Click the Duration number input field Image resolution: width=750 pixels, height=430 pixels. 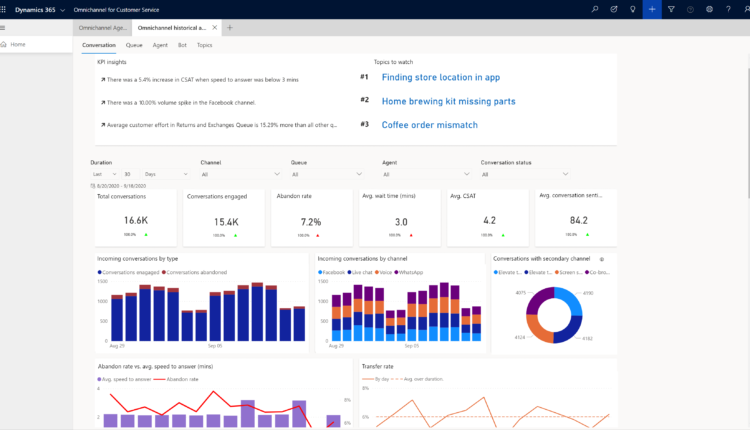[x=129, y=174]
